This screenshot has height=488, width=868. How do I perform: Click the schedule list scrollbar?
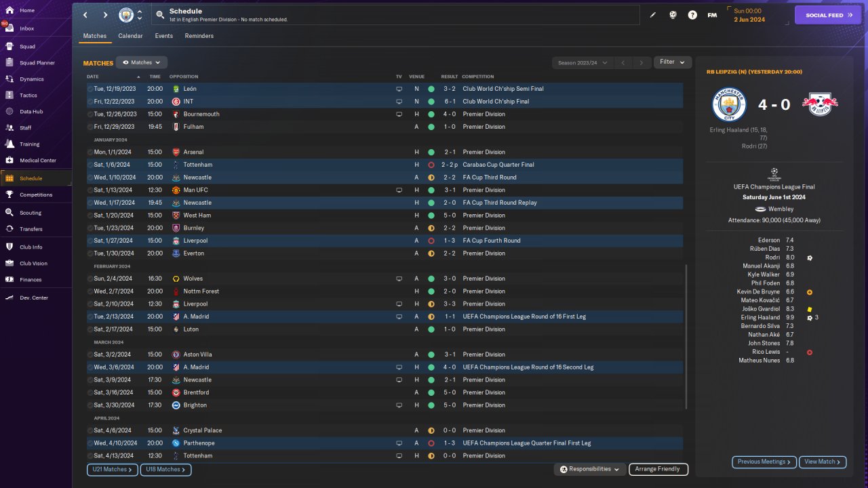(687, 337)
